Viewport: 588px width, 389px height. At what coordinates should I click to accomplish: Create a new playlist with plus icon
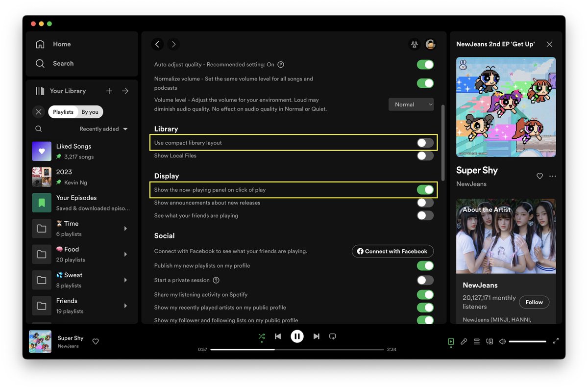click(109, 91)
